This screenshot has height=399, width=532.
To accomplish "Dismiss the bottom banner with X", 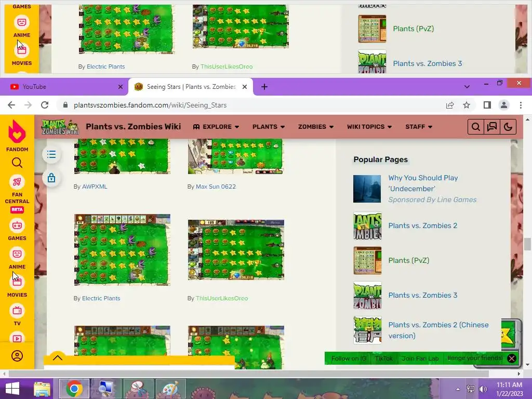I will point(512,358).
